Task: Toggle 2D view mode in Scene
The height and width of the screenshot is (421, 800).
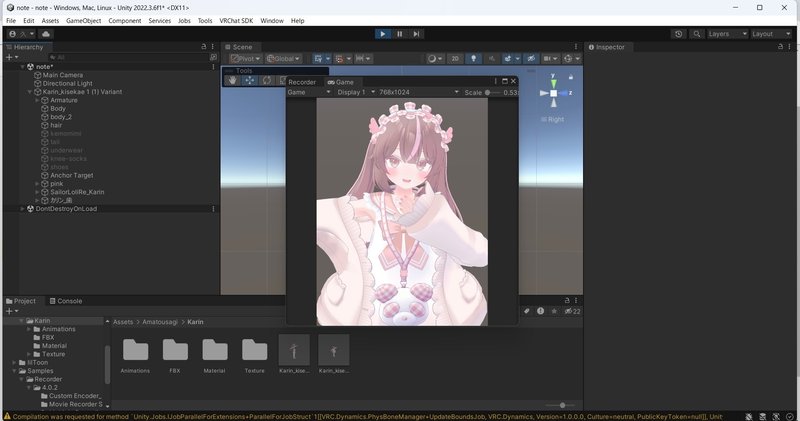Action: (x=455, y=59)
